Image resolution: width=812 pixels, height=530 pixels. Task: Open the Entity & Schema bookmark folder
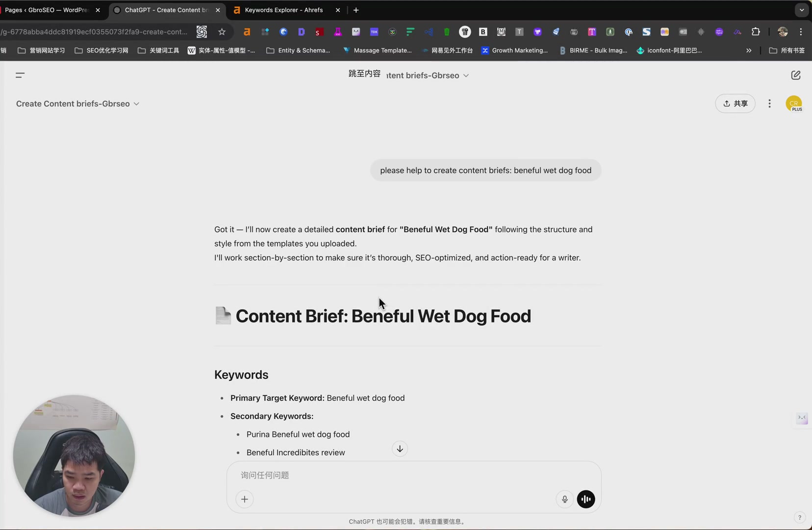click(x=298, y=50)
